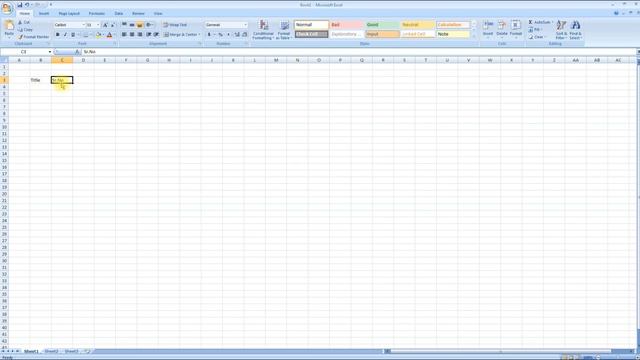The width and height of the screenshot is (640, 360).
Task: Expand the cell styles gallery More arrow
Action: tap(474, 37)
